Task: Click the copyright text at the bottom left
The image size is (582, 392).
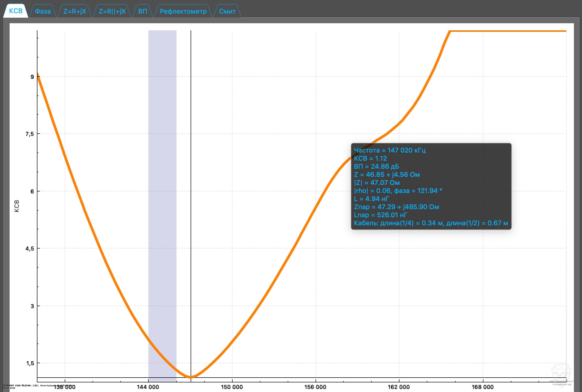Action: [23, 386]
